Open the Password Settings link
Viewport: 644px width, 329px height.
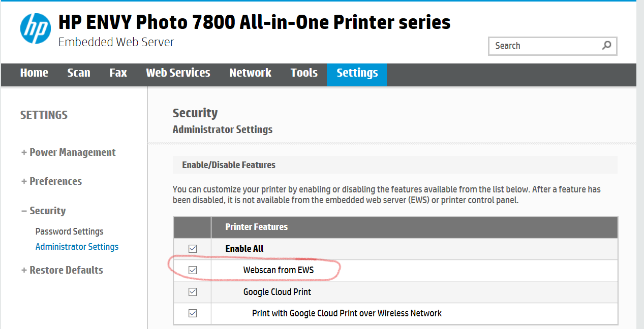click(69, 232)
